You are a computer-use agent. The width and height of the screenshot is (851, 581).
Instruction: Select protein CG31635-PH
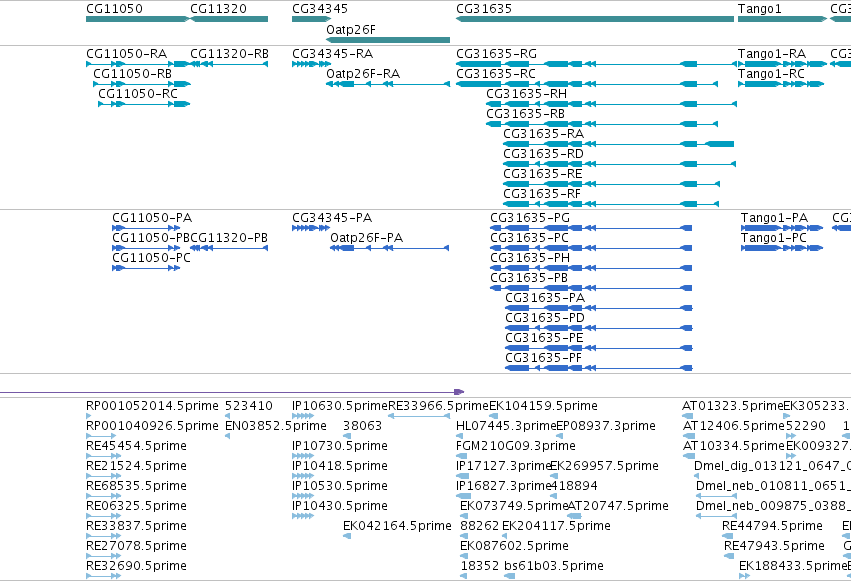[x=591, y=269]
